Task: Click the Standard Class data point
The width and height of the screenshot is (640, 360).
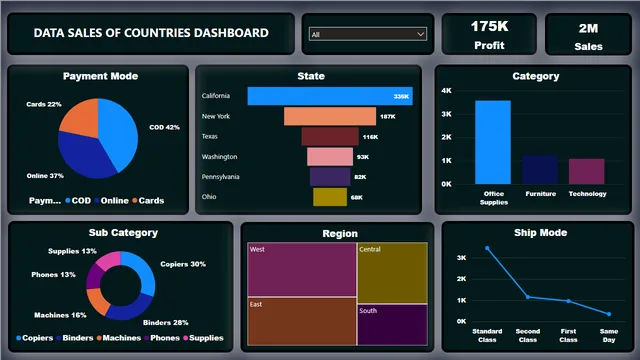Action: (487, 248)
